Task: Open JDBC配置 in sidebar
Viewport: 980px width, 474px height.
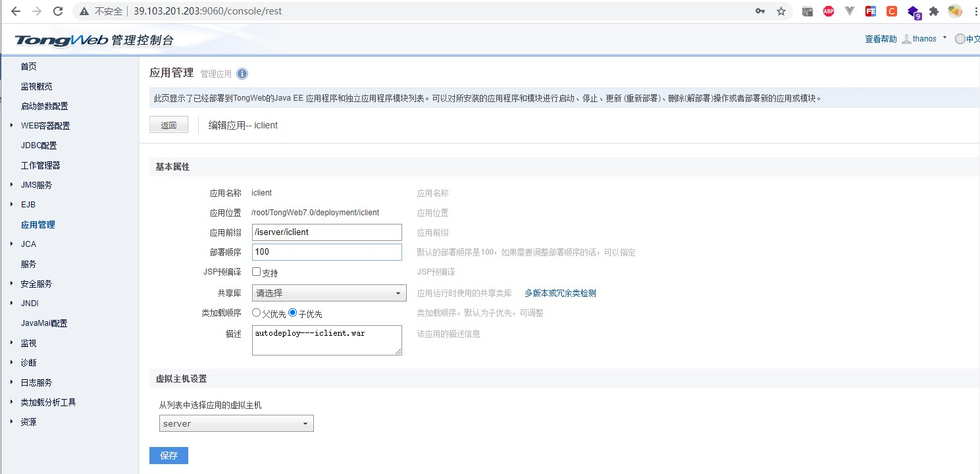Action: [x=39, y=145]
